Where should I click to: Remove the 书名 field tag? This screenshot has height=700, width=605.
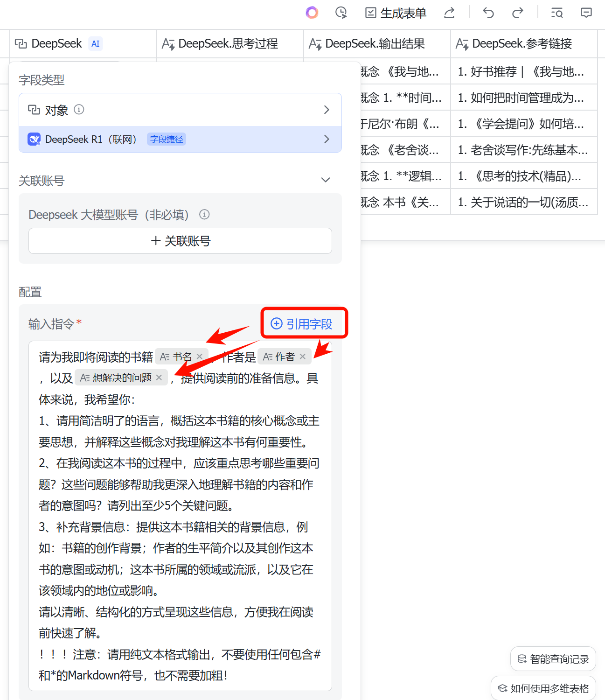pos(200,357)
